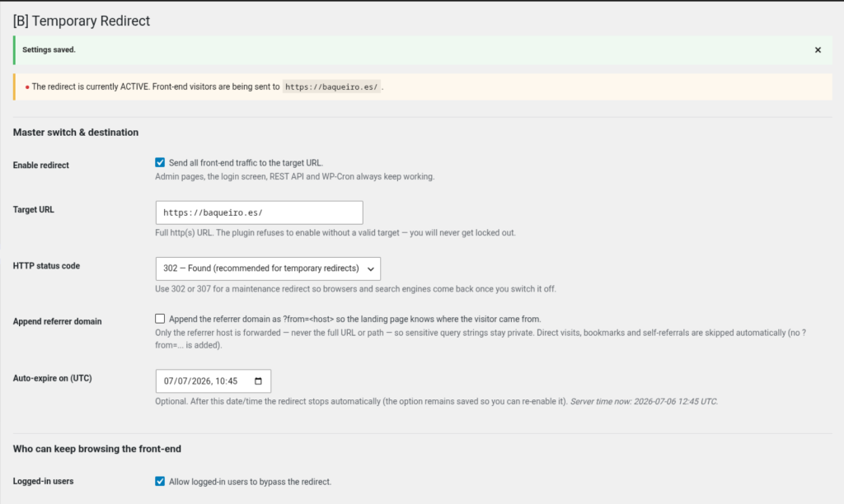
Task: Click the 'Target URL' row label
Action: pyautogui.click(x=33, y=210)
